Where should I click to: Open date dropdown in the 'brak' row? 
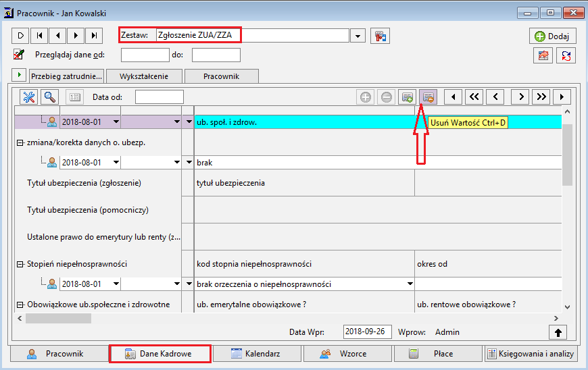pyautogui.click(x=116, y=162)
